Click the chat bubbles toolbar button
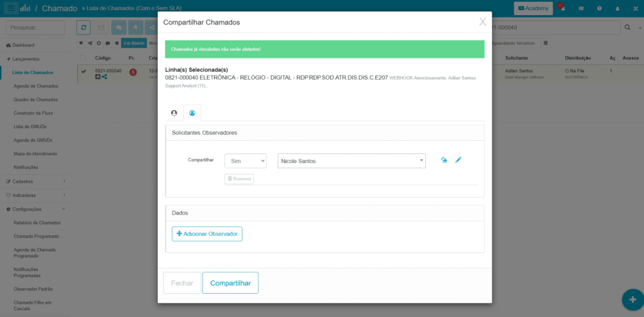The height and width of the screenshot is (317, 644). coord(119,27)
